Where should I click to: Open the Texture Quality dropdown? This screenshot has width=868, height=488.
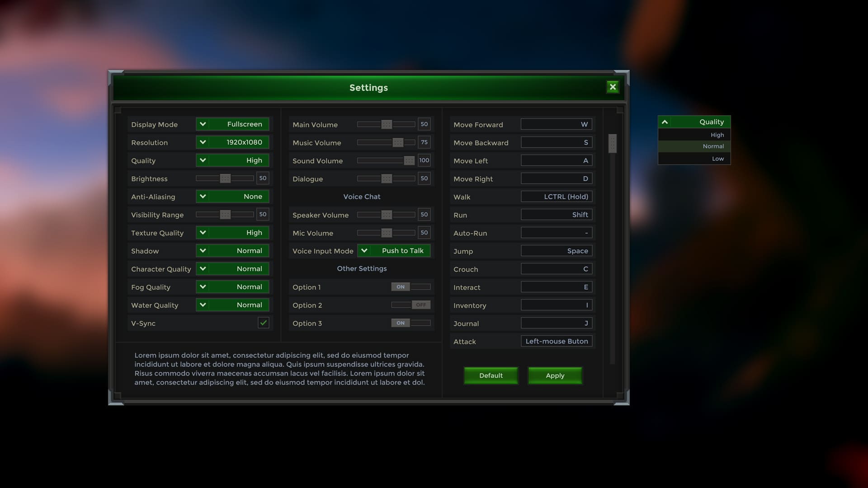pos(232,233)
